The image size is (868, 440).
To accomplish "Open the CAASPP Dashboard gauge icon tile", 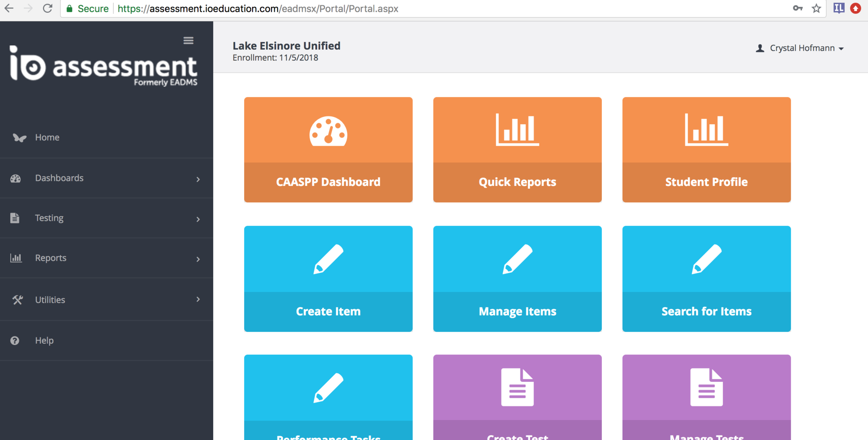I will coord(328,131).
